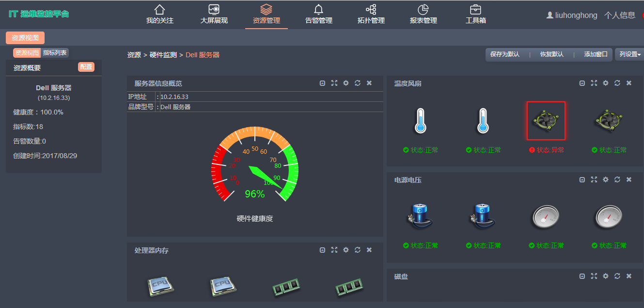Collapse the 处理器内存 panel
644x308 pixels.
pyautogui.click(x=322, y=250)
